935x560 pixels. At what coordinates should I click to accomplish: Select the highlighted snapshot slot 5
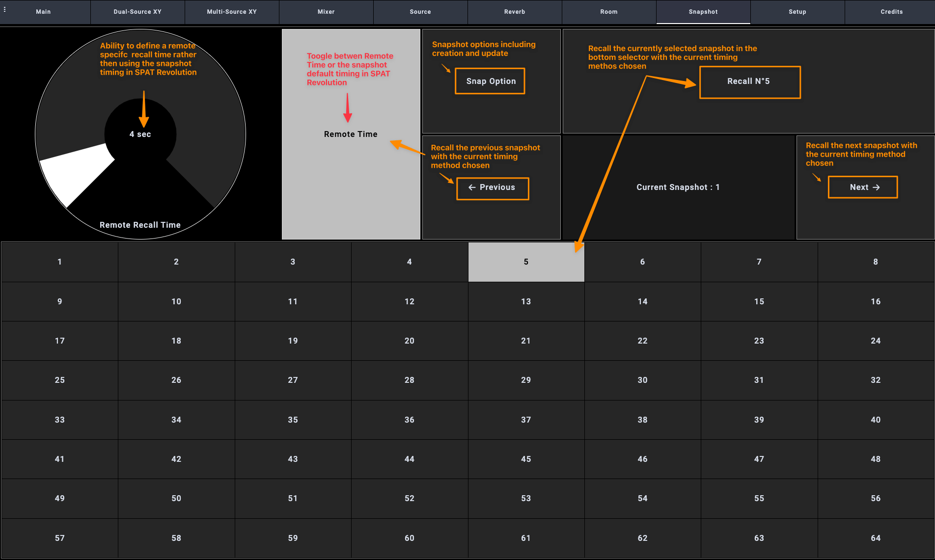coord(526,262)
